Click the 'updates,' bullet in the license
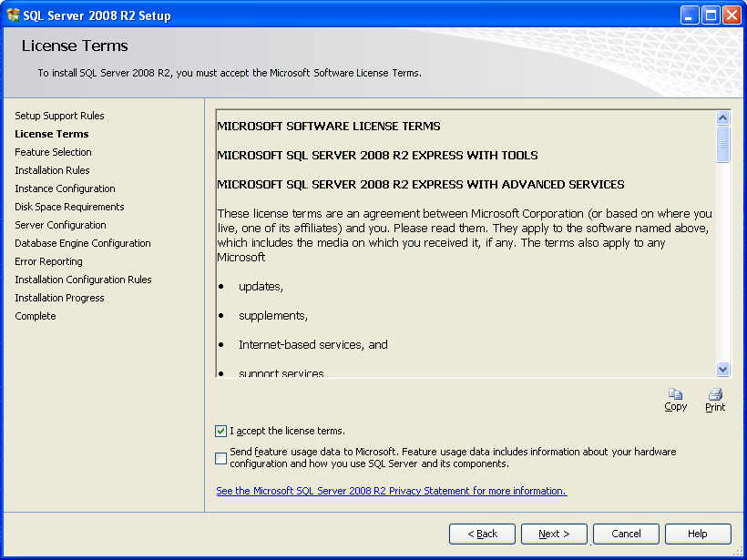Screen dimensions: 747x560 [x=261, y=287]
